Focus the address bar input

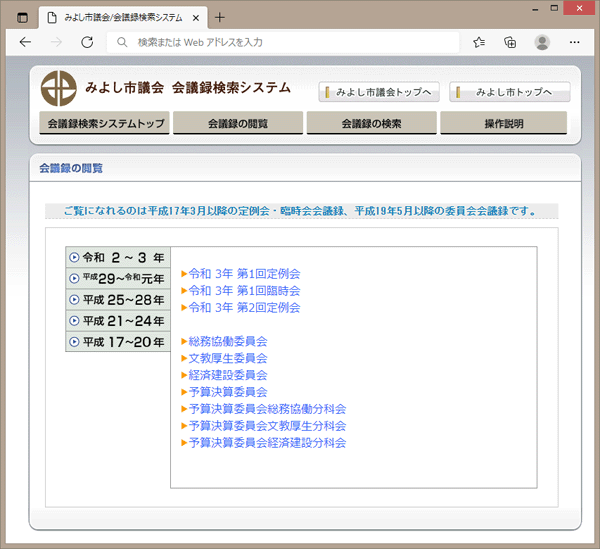click(283, 42)
